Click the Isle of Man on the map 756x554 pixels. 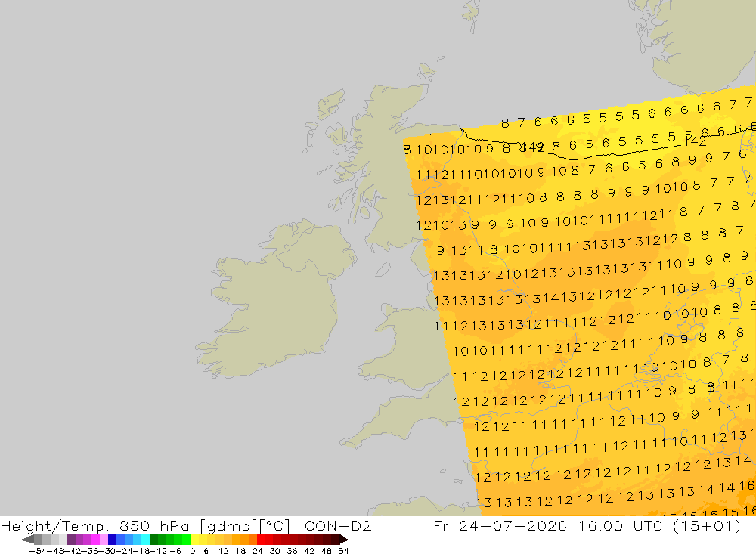(383, 269)
